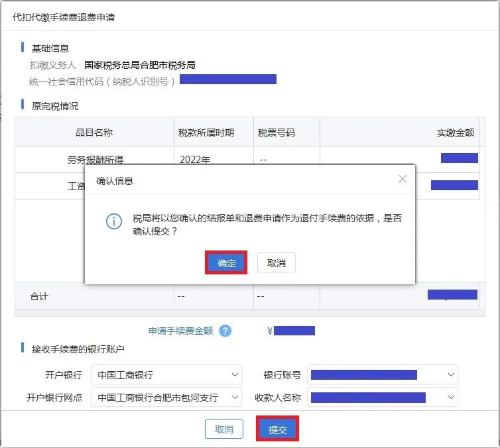Expand the 收款人名称 dropdown
Screen dimensions: 500x448
(383, 397)
